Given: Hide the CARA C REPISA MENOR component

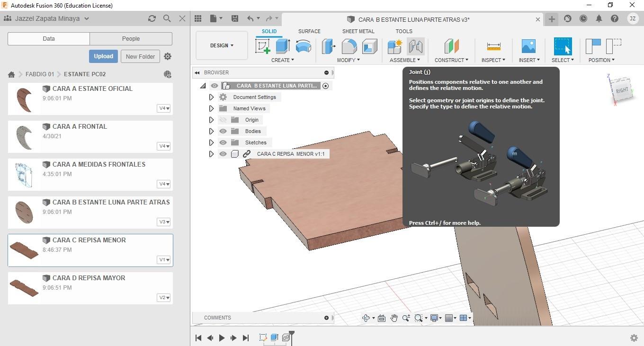Looking at the screenshot, I should [x=223, y=154].
